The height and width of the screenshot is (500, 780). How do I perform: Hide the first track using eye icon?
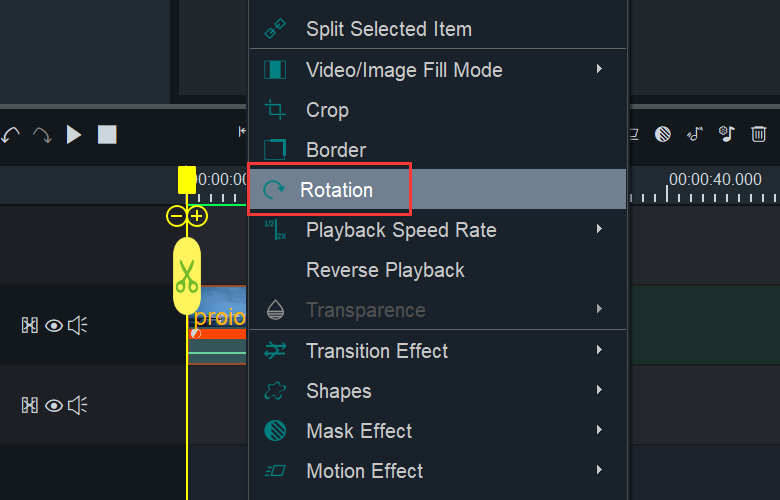pyautogui.click(x=54, y=325)
